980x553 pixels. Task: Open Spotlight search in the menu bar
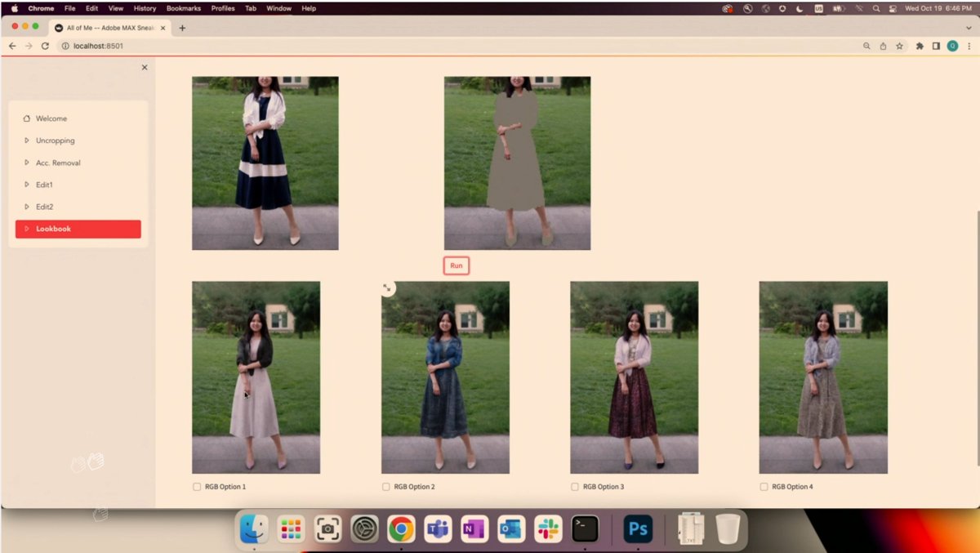pos(876,8)
